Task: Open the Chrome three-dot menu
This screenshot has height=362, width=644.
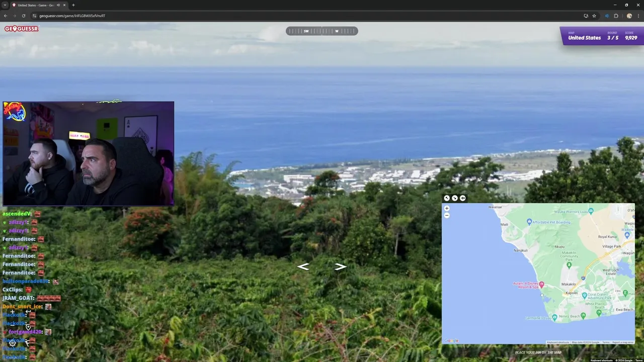Action: tap(638, 16)
